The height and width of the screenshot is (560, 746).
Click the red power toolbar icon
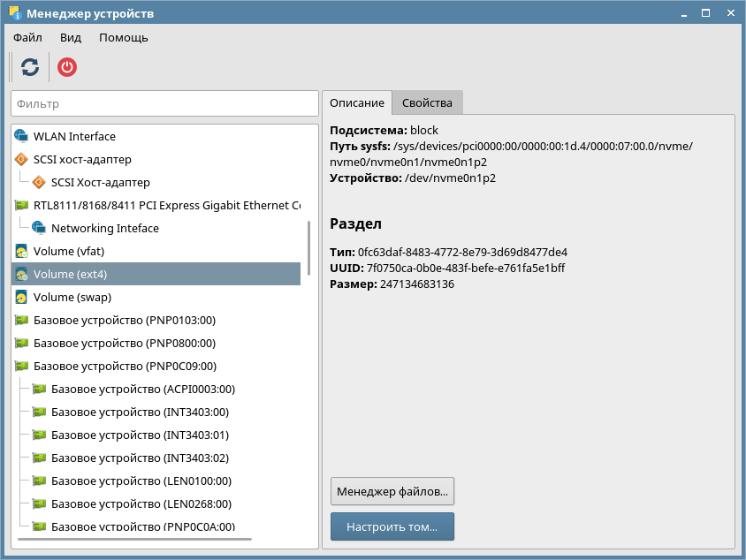pyautogui.click(x=67, y=67)
